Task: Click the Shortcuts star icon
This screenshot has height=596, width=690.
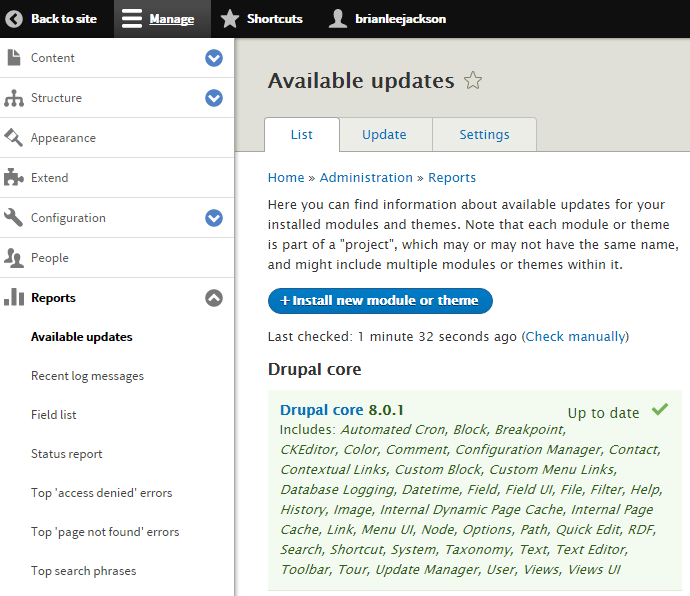Action: tap(230, 19)
